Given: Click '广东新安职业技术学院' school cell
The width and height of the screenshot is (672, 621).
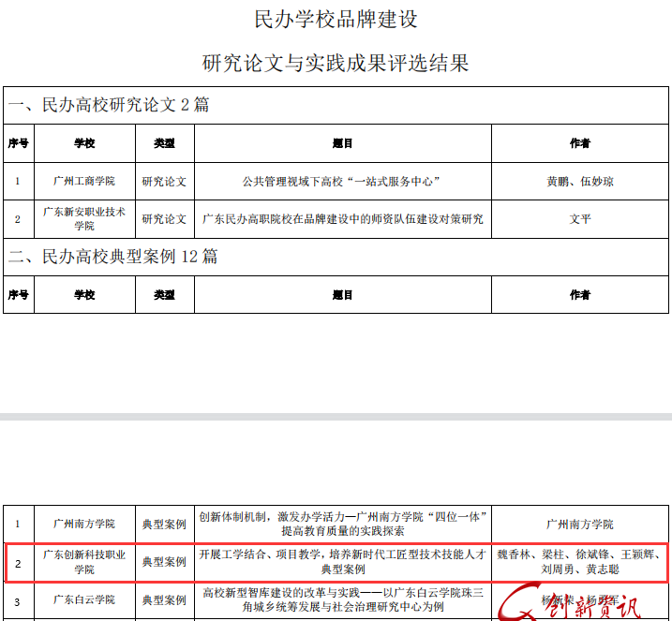Looking at the screenshot, I should (84, 219).
